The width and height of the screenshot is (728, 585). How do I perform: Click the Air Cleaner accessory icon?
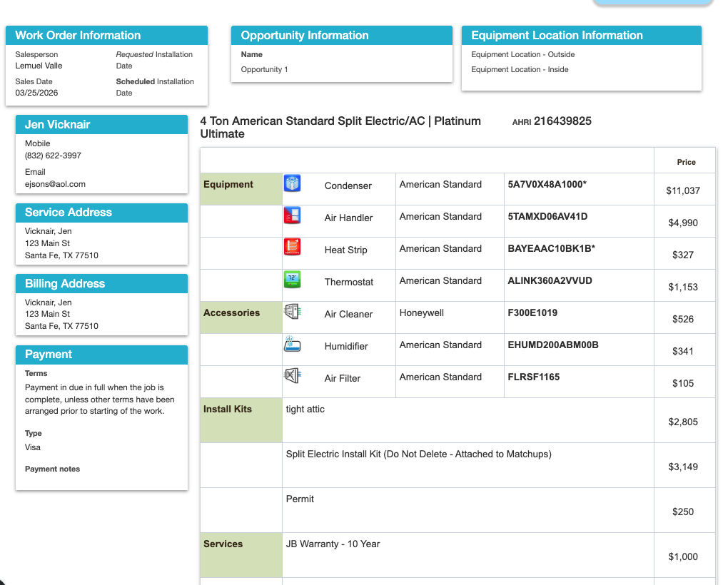293,312
